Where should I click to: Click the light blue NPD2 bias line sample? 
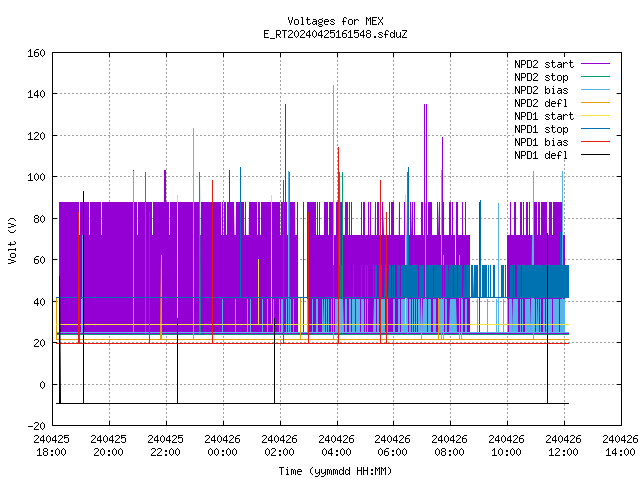point(595,90)
